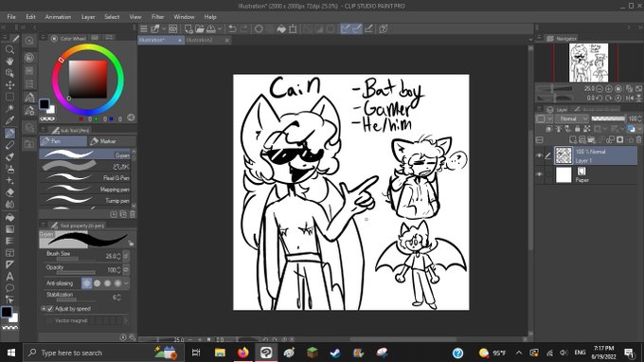
Task: Choose the Mapping pen brush
Action: pos(85,190)
